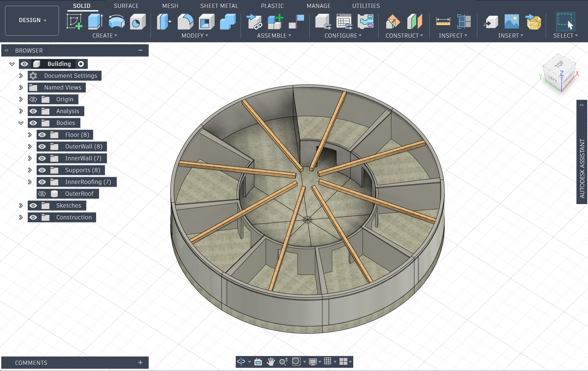Activate the Building component radio button

81,64
